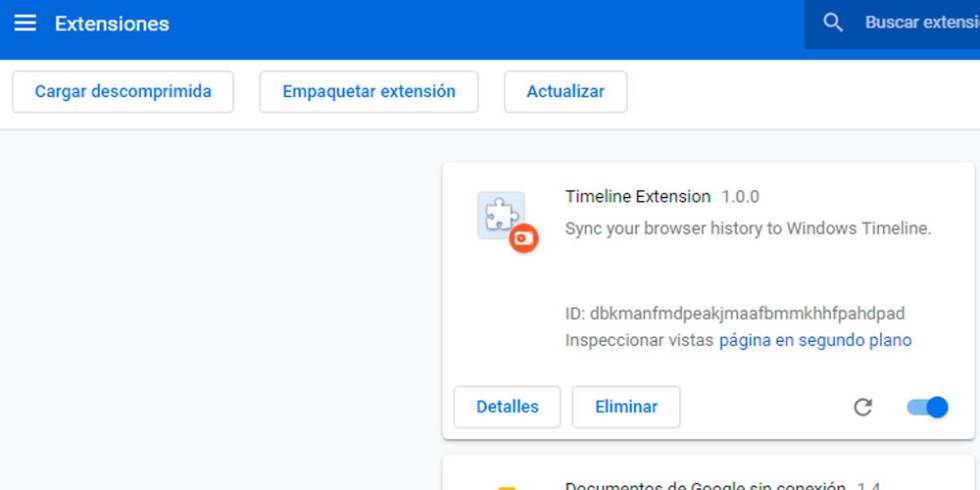Screen dimensions: 980x490
Task: Click the Buscar extensiones search field
Action: click(892, 23)
